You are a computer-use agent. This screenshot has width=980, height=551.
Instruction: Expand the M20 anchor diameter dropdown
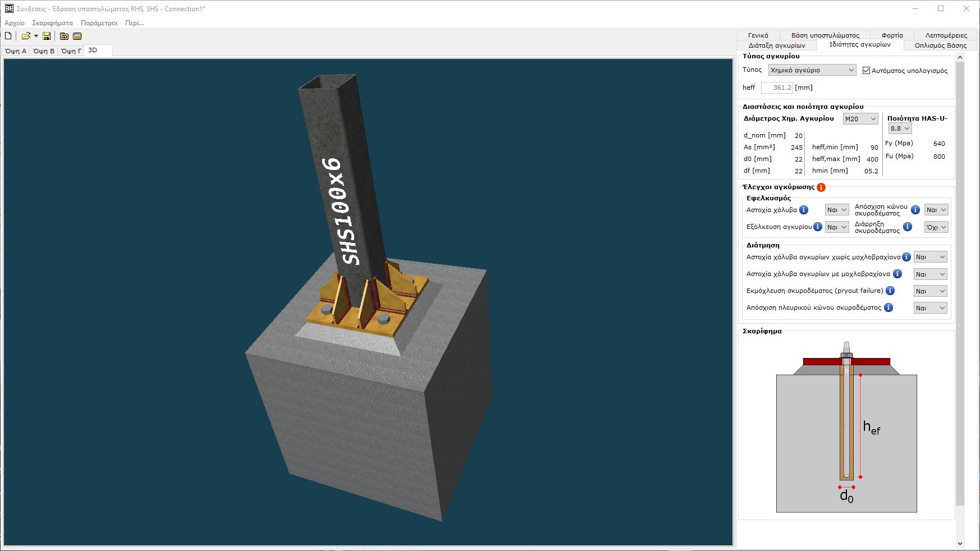point(860,119)
